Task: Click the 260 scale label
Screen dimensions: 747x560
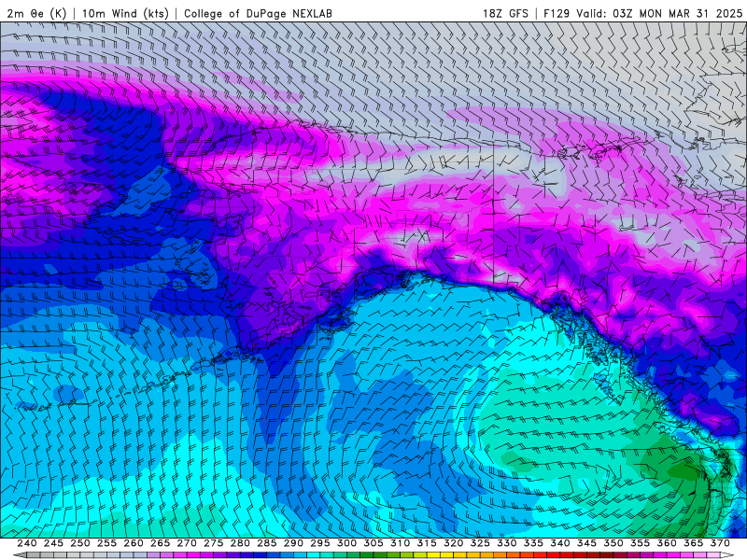Action: [x=134, y=543]
